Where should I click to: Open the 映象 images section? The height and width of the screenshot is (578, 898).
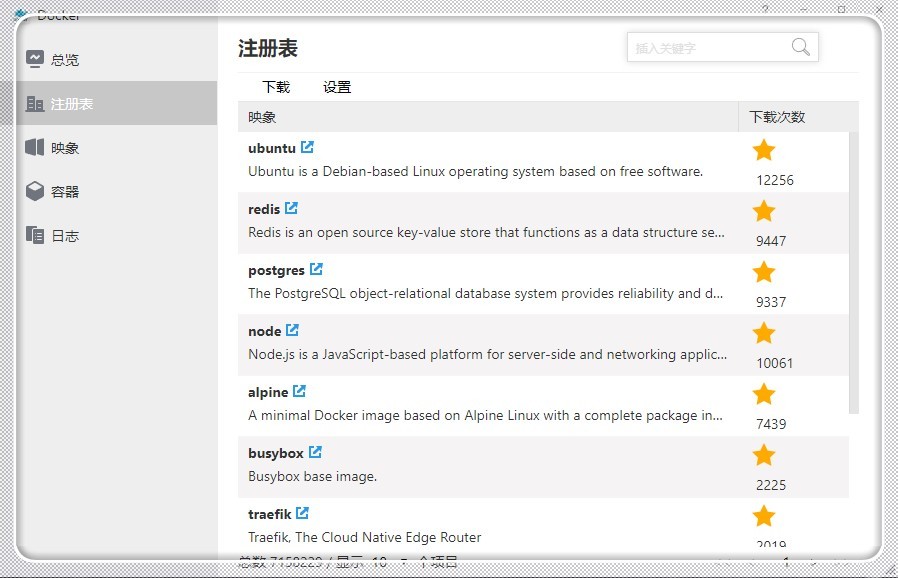pyautogui.click(x=116, y=148)
